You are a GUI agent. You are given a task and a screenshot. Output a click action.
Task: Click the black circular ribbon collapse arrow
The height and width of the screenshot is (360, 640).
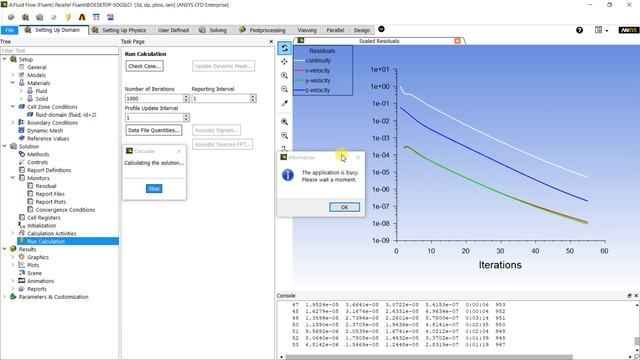pyautogui.click(x=381, y=29)
